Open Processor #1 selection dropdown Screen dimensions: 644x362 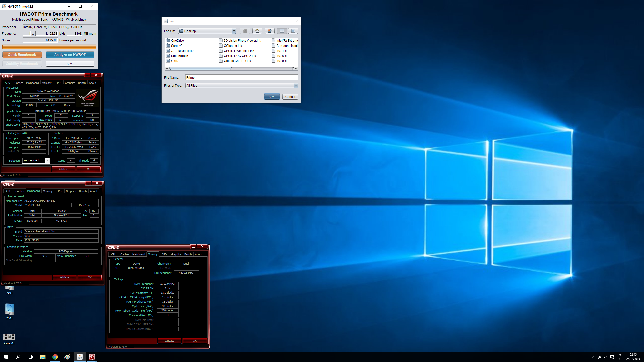[x=47, y=160]
